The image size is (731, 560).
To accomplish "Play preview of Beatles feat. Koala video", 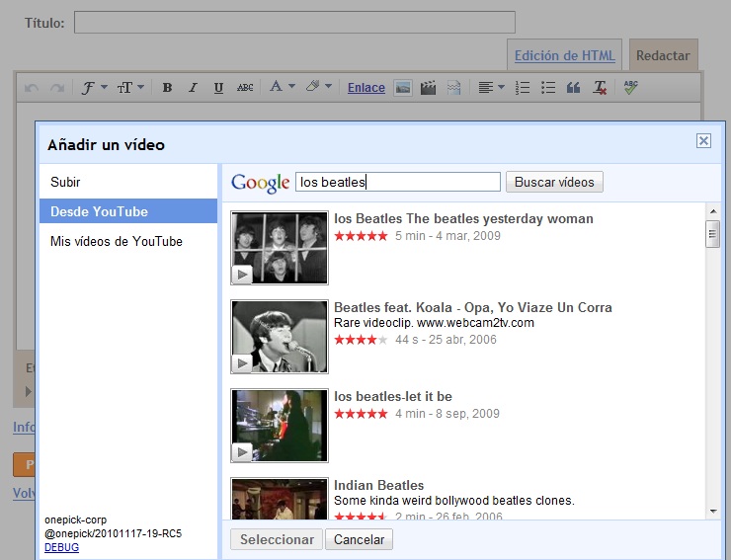I will point(242,363).
